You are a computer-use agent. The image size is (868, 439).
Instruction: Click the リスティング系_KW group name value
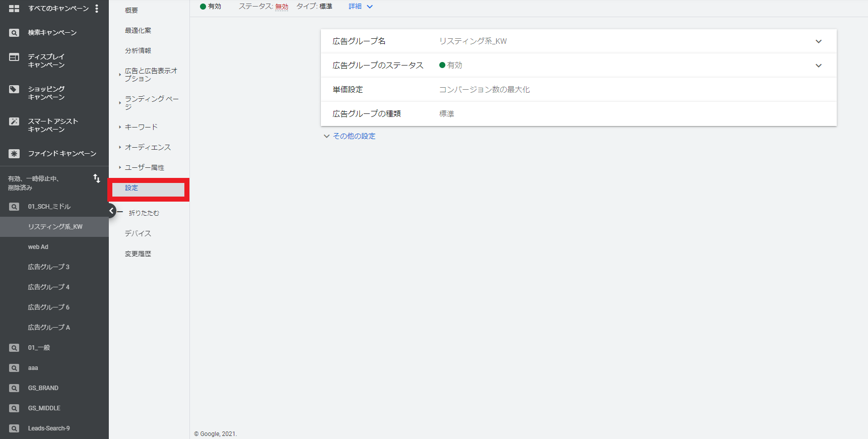point(473,41)
